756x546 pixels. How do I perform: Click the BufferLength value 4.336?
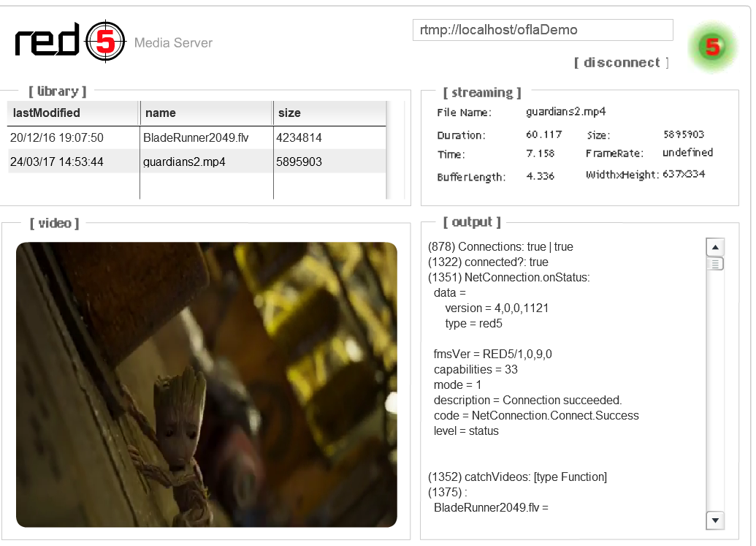(x=540, y=176)
